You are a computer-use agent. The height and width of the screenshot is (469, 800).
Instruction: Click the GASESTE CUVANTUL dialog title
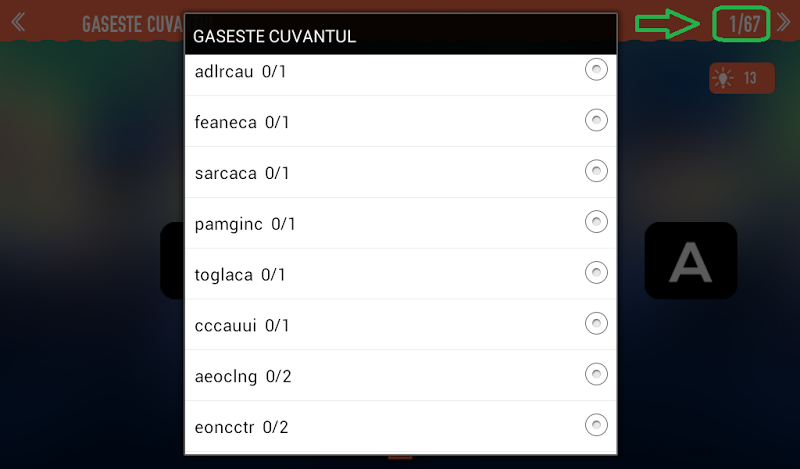[275, 37]
